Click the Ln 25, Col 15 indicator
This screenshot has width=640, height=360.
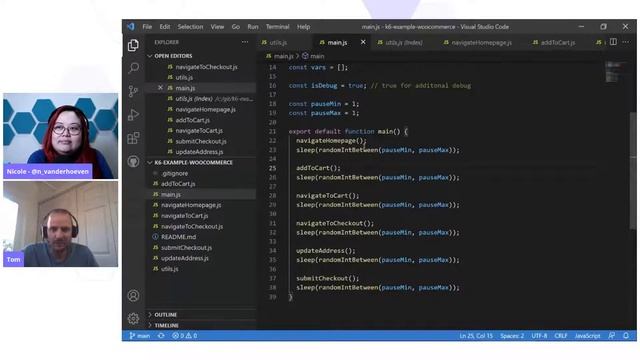click(x=476, y=336)
